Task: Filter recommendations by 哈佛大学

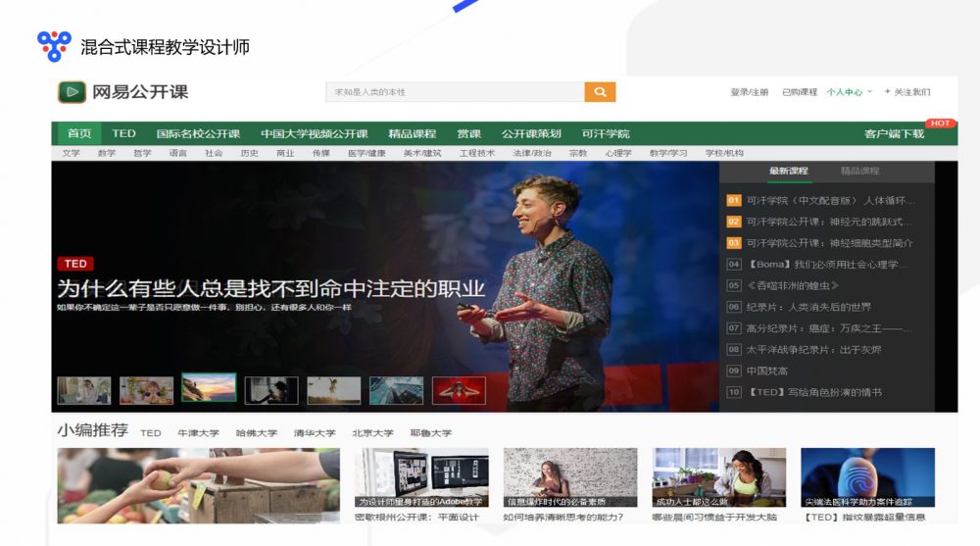Action: [256, 433]
